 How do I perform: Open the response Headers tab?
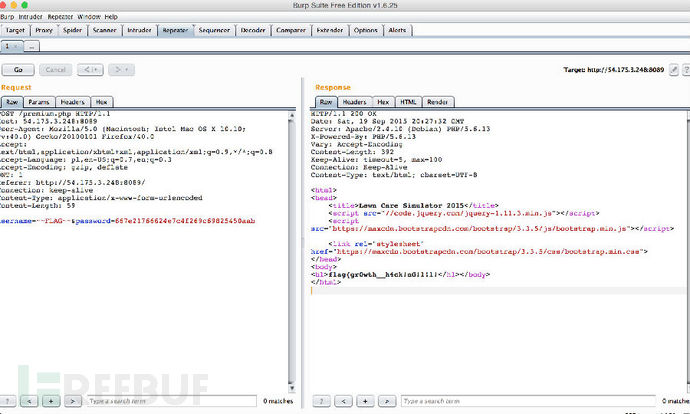(x=355, y=102)
